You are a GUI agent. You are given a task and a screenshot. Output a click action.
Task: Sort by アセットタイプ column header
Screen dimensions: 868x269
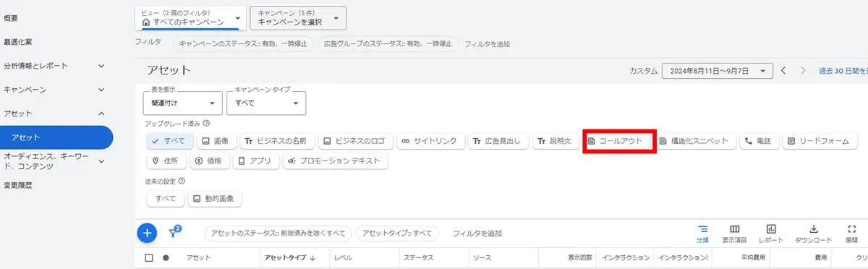pyautogui.click(x=289, y=257)
